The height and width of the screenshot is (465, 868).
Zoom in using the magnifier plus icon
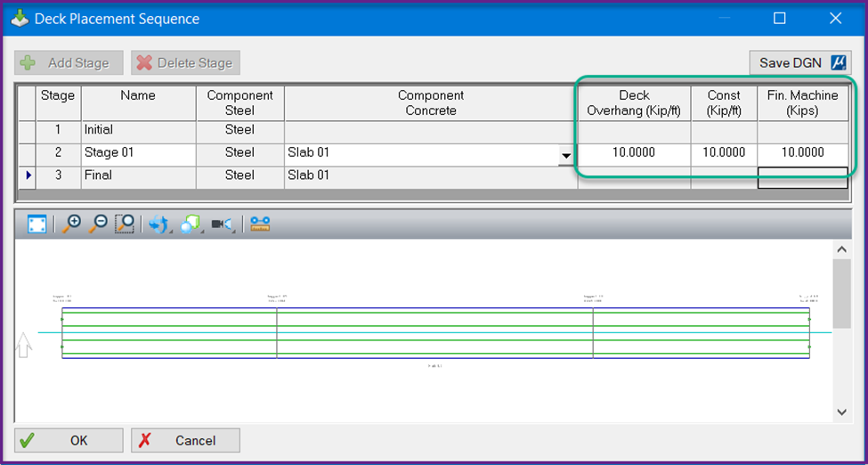pos(72,224)
